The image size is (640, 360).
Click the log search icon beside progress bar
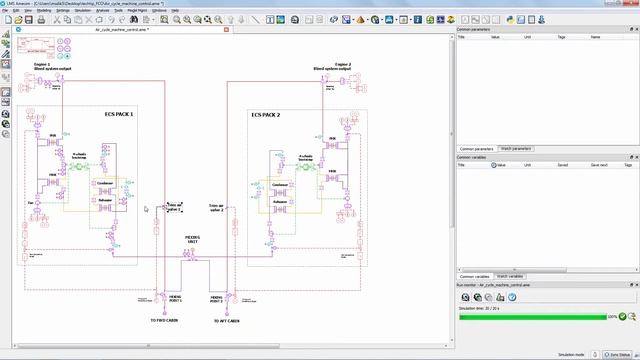[632, 316]
